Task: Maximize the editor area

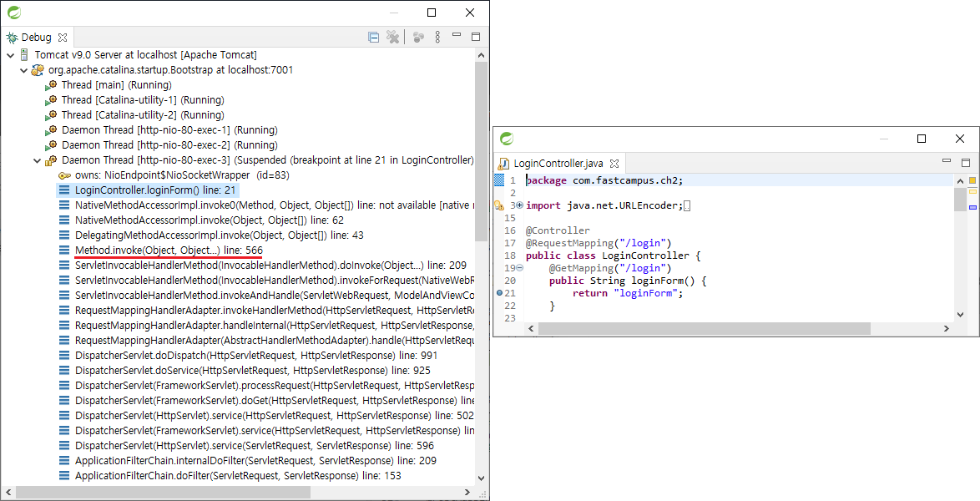Action: pyautogui.click(x=966, y=163)
